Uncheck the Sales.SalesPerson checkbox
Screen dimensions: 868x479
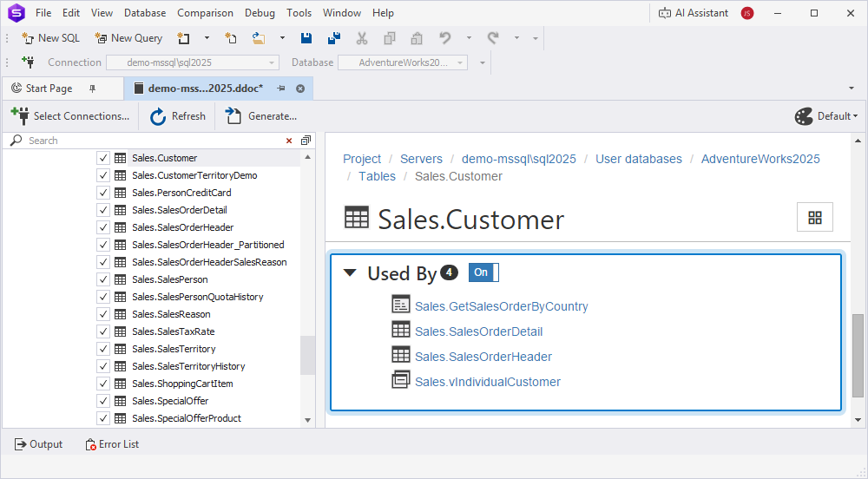coord(103,279)
